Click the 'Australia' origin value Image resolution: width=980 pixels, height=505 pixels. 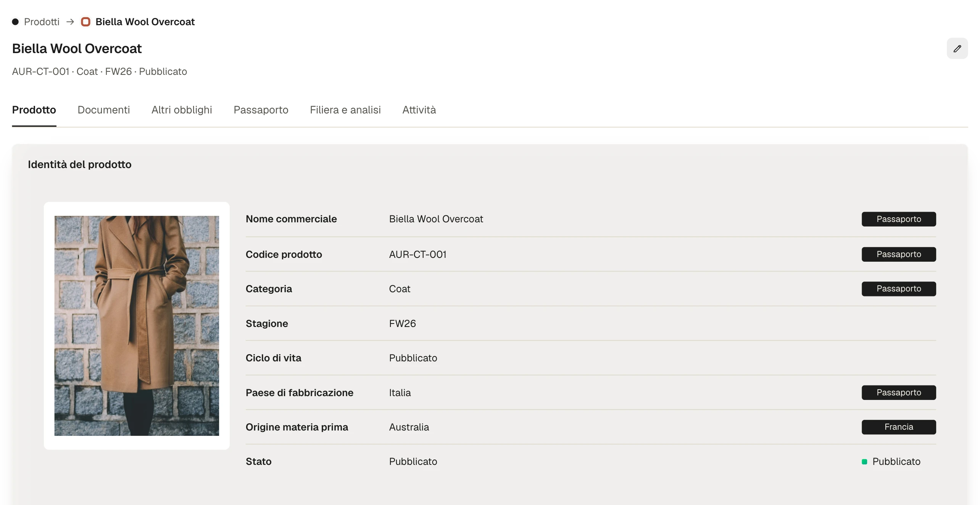click(409, 427)
